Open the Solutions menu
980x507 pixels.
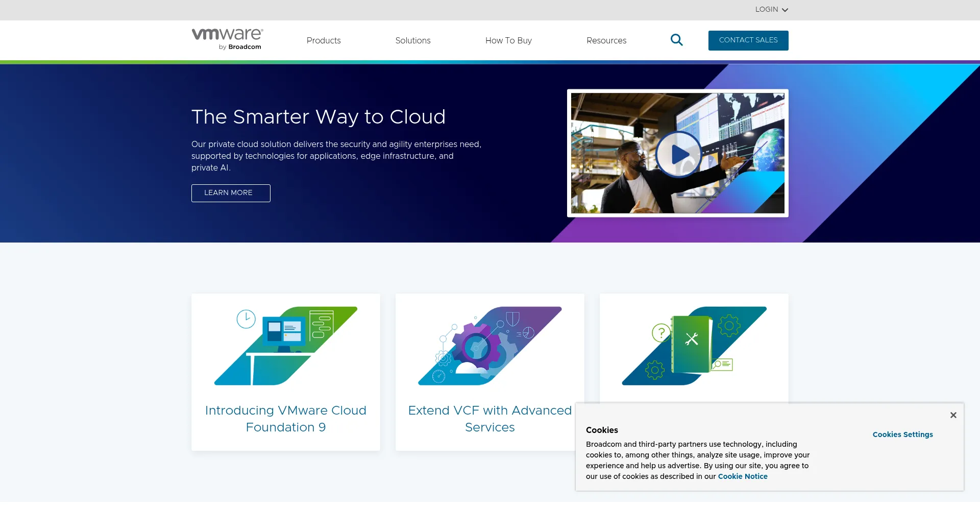[412, 40]
